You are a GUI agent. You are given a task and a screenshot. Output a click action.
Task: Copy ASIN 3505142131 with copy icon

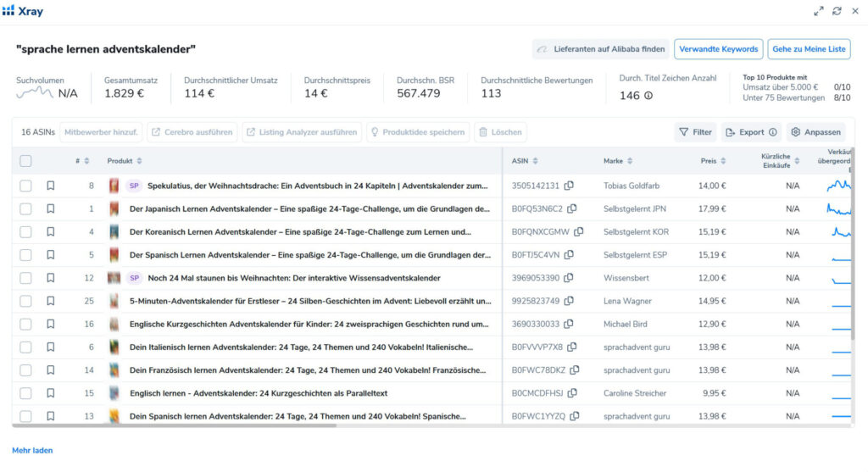[x=569, y=186]
